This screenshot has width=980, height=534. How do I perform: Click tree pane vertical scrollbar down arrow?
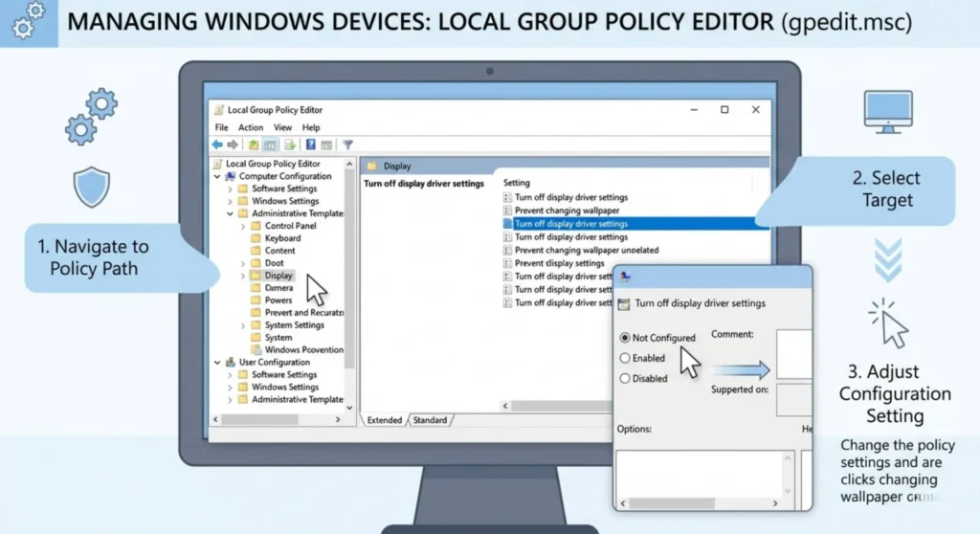tap(349, 408)
